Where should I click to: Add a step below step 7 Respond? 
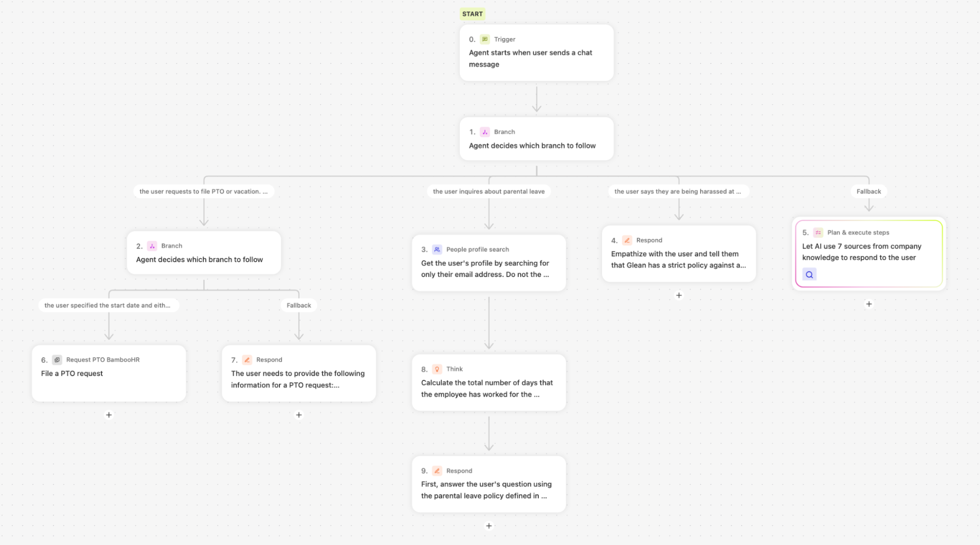pos(299,415)
